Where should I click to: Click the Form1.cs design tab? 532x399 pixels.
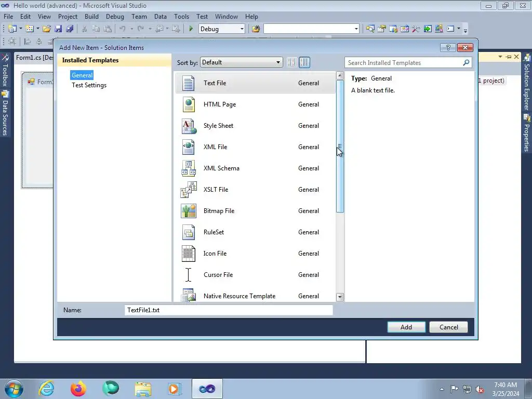point(34,58)
